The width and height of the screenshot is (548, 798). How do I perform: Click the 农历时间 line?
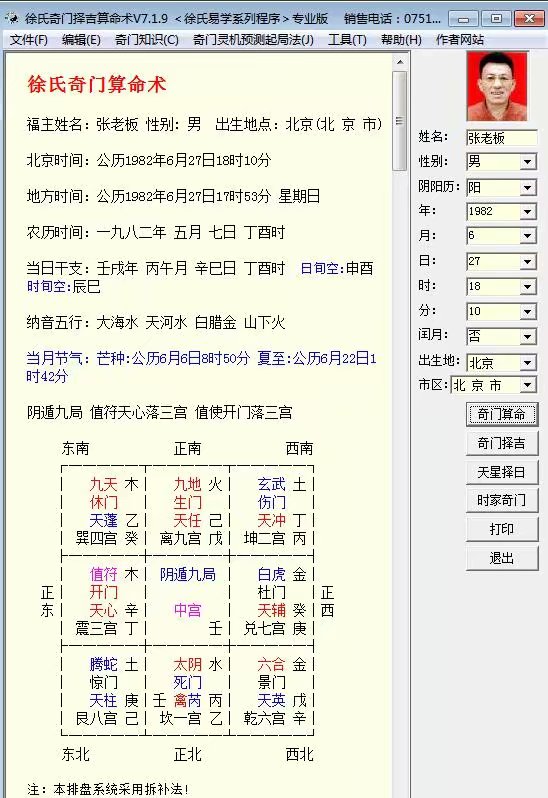pyautogui.click(x=156, y=233)
